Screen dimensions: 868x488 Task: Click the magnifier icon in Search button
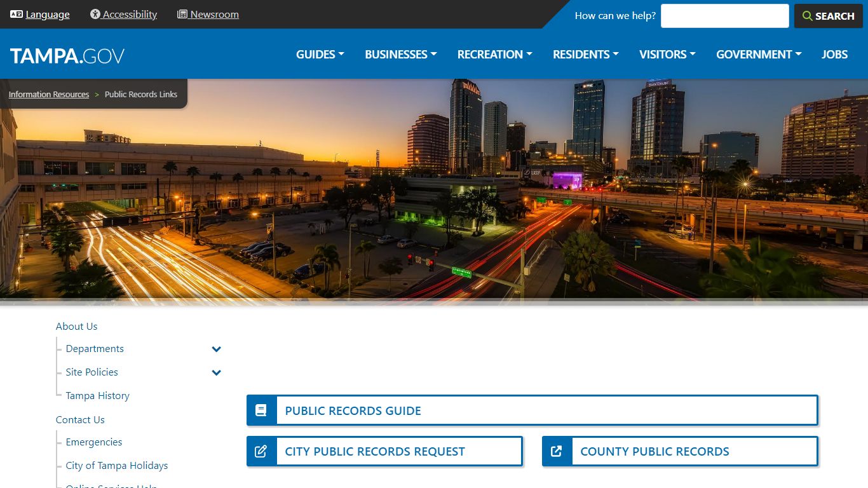808,16
